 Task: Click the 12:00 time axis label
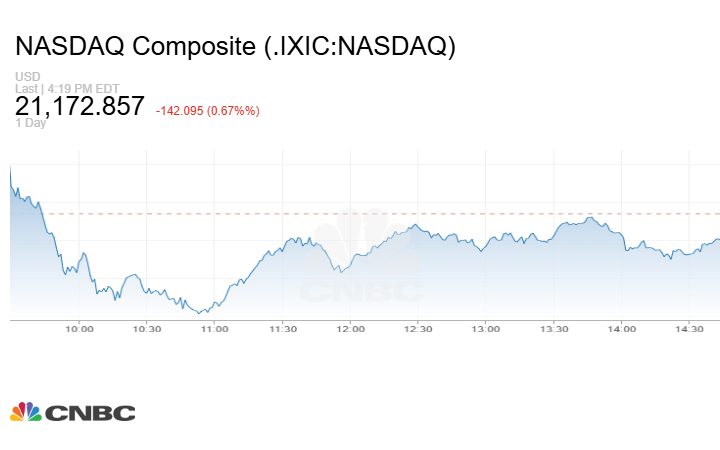pyautogui.click(x=350, y=329)
